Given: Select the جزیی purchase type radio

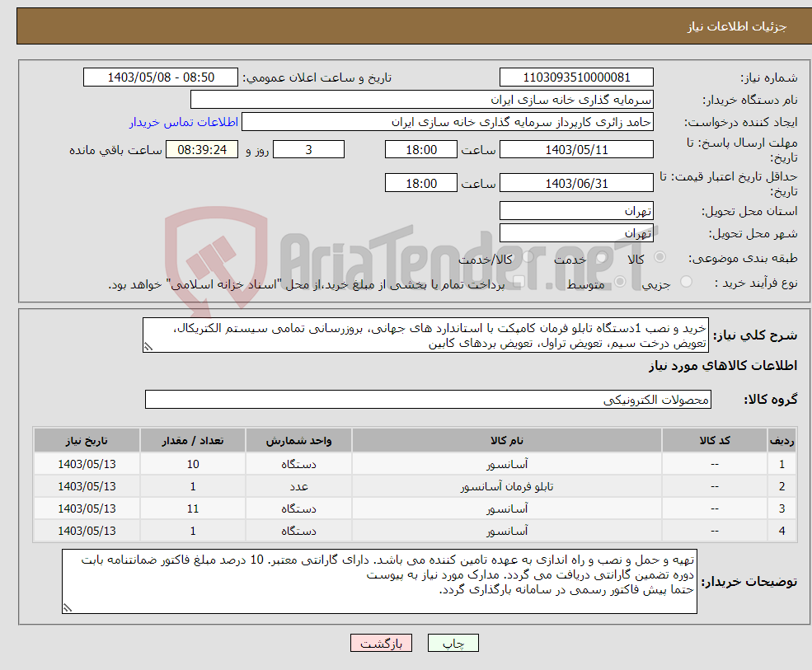Looking at the screenshot, I should 686,282.
